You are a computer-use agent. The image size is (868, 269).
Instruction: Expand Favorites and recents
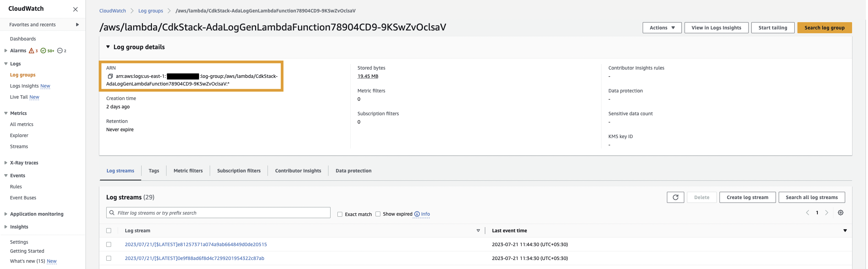click(x=77, y=25)
